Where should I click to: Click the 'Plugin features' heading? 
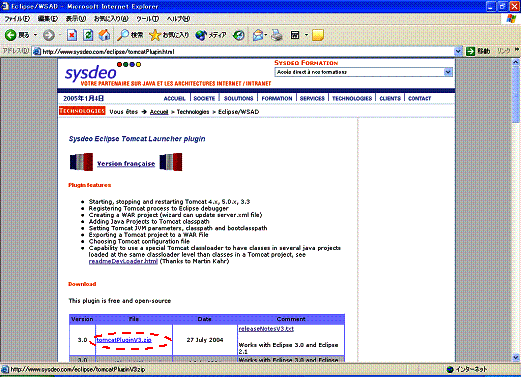pyautogui.click(x=89, y=185)
